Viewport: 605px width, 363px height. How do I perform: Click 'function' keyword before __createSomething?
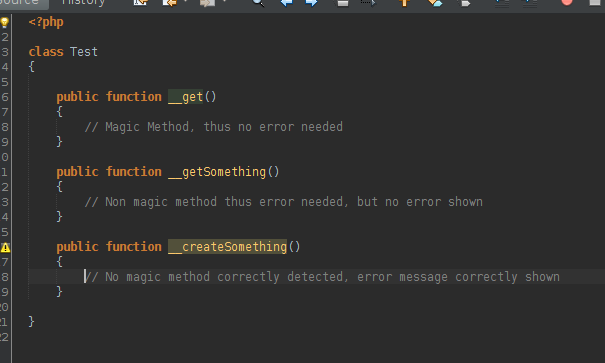(x=134, y=247)
